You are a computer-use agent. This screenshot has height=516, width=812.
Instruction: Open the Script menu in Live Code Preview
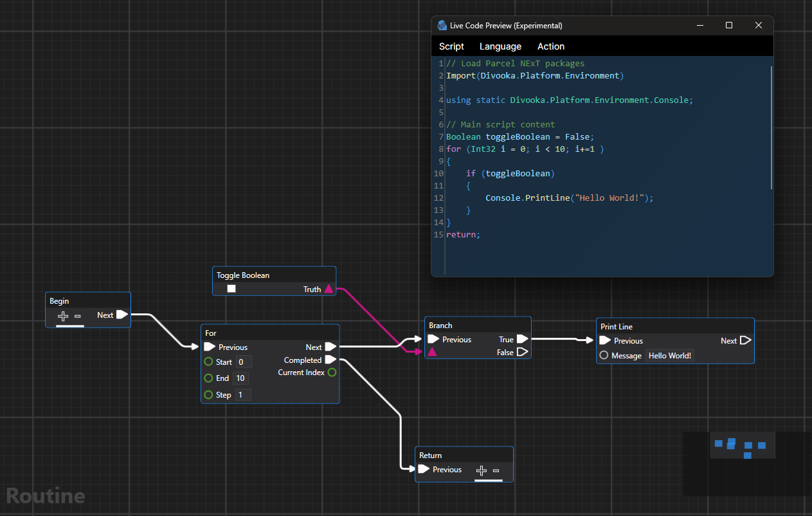451,46
